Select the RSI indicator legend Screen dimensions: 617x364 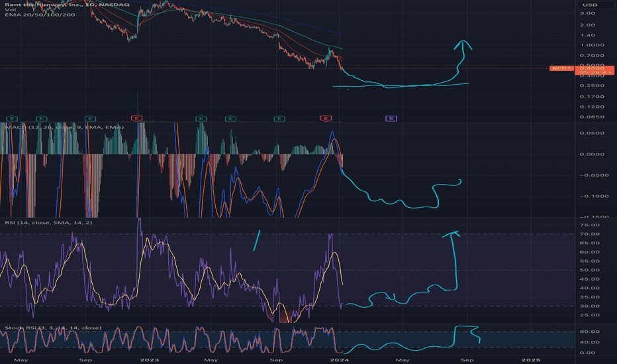(48, 223)
